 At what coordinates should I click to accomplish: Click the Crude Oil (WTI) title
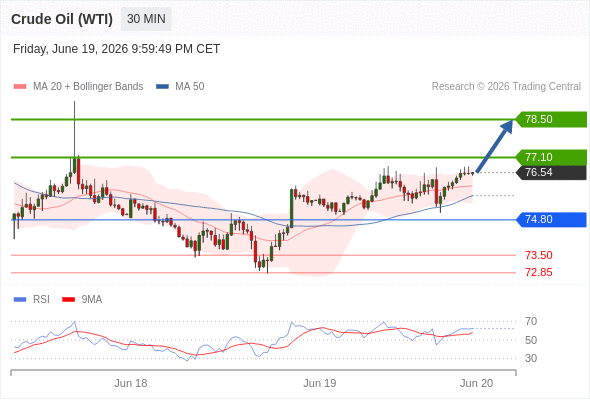[62, 19]
